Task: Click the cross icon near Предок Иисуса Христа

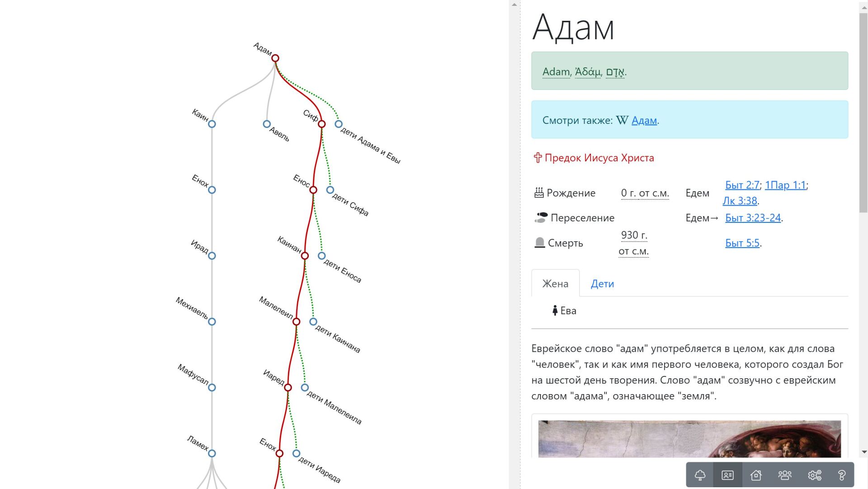Action: point(538,158)
